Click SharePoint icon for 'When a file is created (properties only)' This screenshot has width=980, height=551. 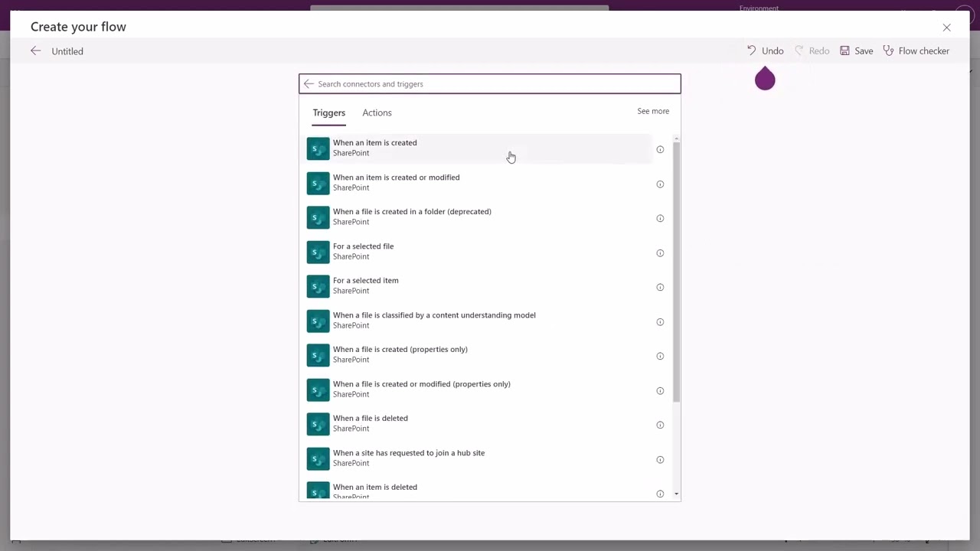318,355
